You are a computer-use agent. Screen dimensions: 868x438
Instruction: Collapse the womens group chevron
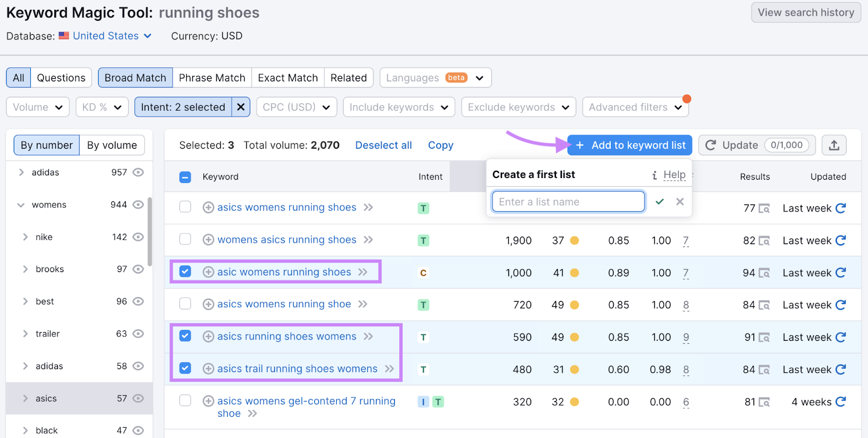tap(21, 205)
